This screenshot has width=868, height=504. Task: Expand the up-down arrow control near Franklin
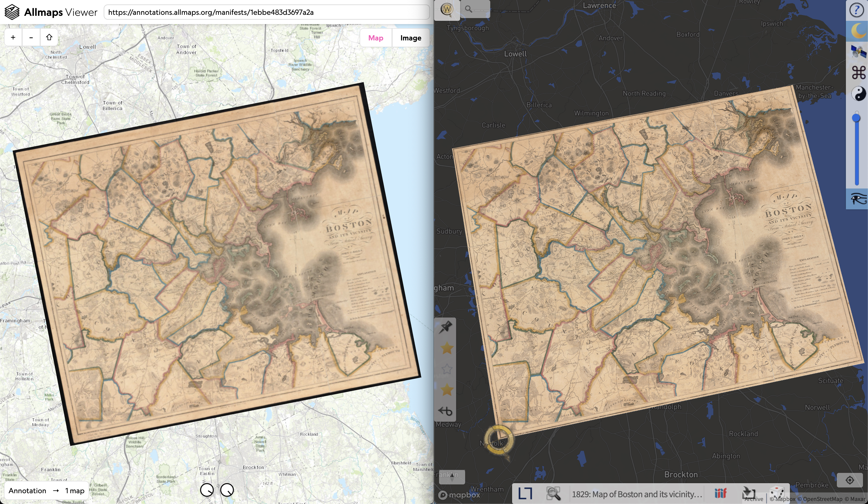point(452,477)
